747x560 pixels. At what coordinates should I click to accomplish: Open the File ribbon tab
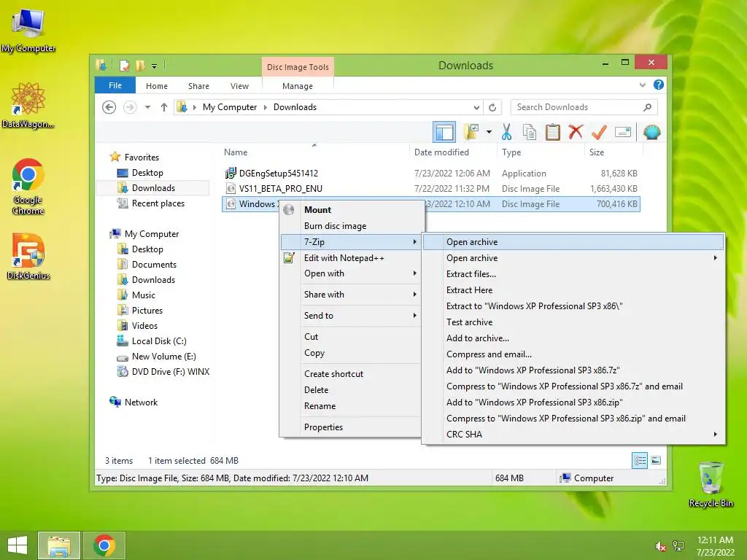[x=115, y=85]
